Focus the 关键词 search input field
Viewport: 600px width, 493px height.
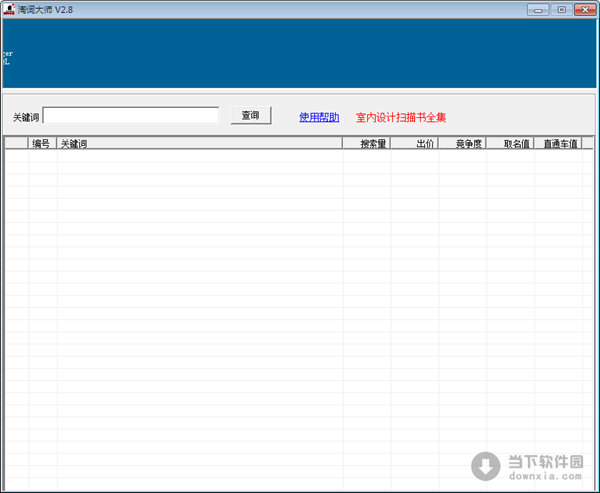pyautogui.click(x=130, y=116)
